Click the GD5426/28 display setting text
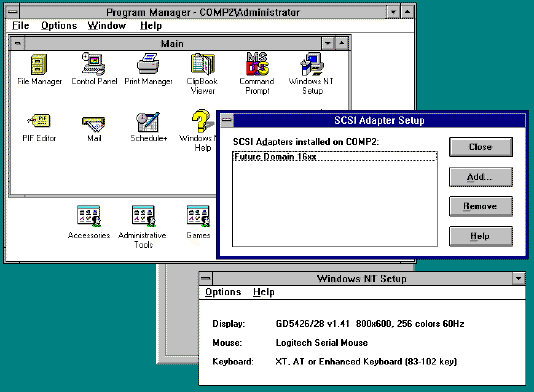This screenshot has width=534, height=392. [370, 324]
